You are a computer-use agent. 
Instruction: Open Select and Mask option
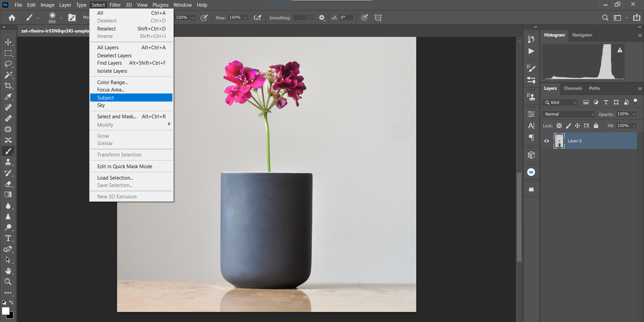[x=117, y=117]
